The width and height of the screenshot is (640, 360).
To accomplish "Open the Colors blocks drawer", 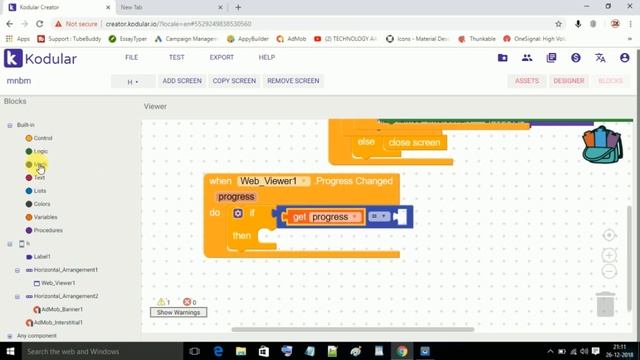I will click(x=38, y=204).
